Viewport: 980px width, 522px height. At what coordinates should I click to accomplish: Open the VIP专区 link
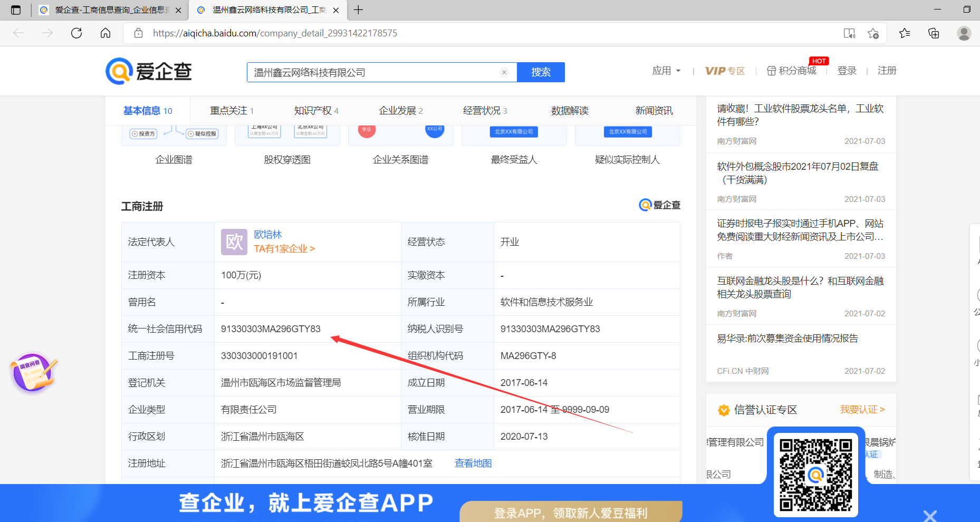tap(725, 71)
